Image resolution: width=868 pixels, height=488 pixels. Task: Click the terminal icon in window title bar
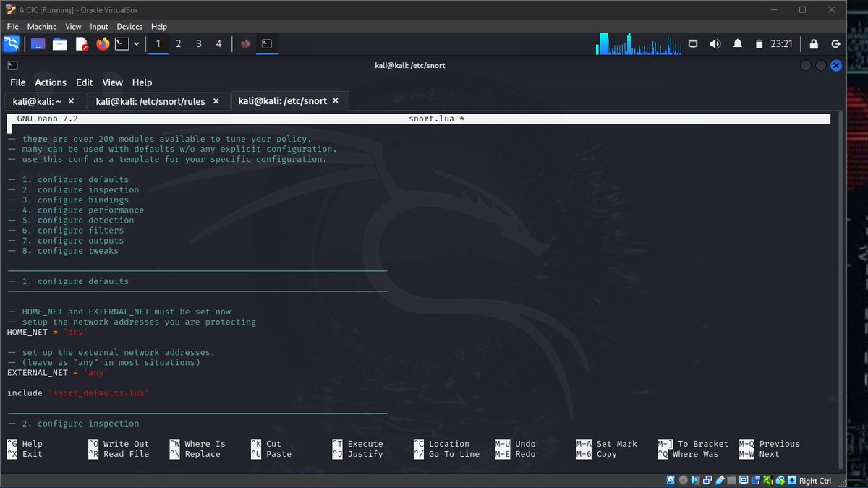tap(12, 65)
